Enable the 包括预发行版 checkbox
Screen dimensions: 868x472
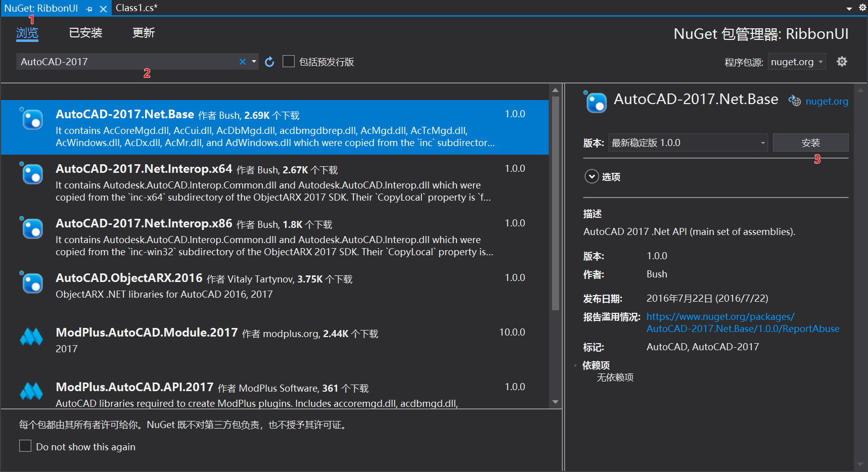click(x=289, y=62)
